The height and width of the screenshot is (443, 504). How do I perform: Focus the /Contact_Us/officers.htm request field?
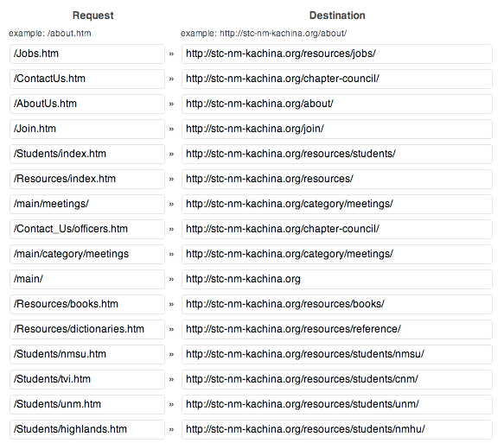(x=87, y=229)
